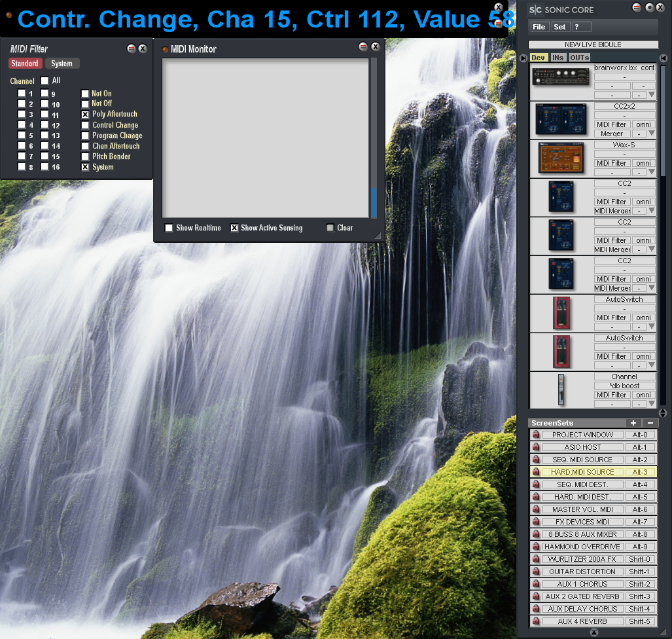Open the Channel db boost fader device

[x=561, y=390]
